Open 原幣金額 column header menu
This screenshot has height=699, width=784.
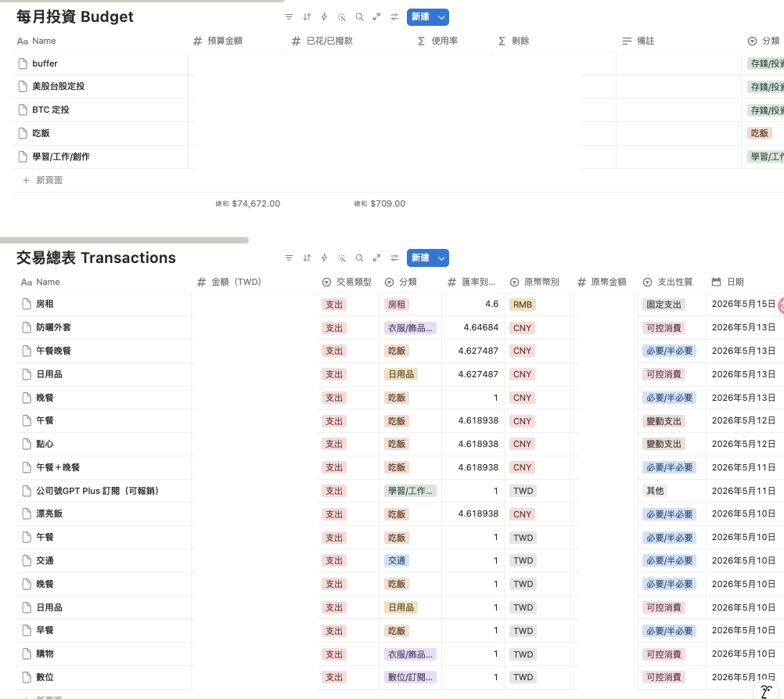(x=602, y=283)
